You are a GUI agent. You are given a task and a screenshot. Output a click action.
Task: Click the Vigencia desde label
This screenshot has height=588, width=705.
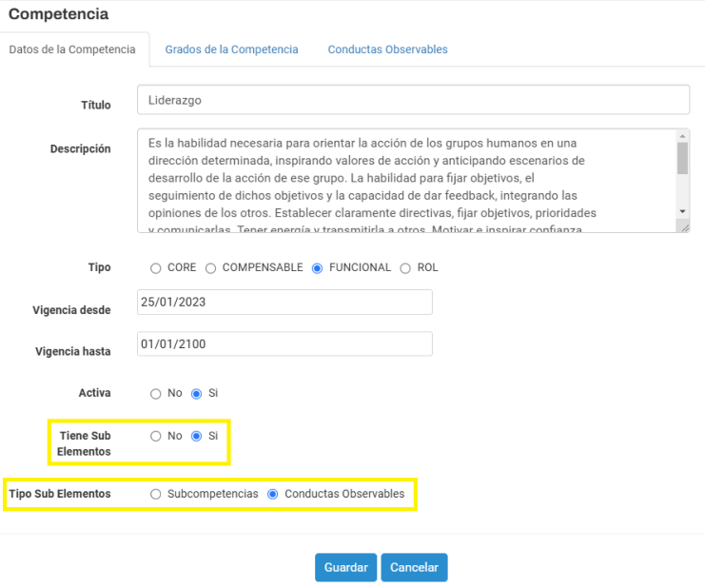pos(71,310)
